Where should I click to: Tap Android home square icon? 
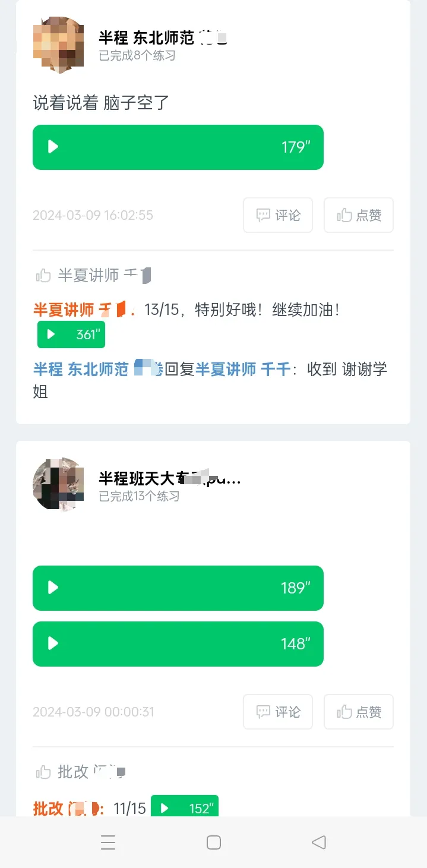(214, 842)
